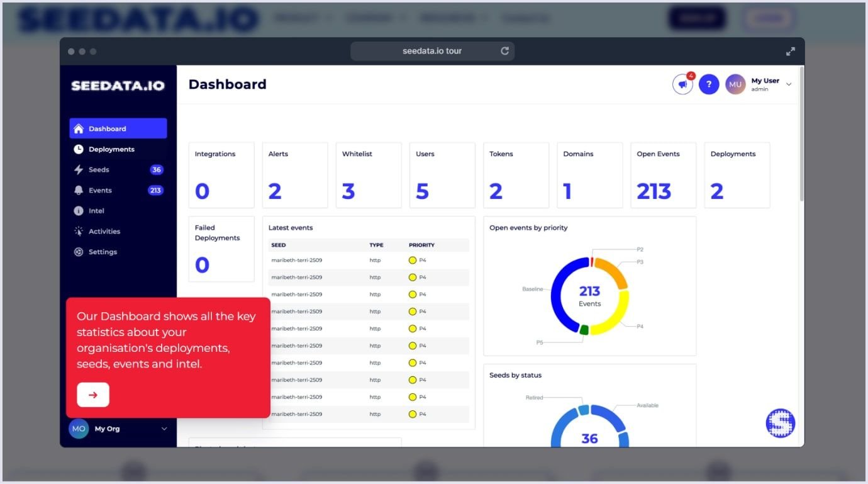Open the Integrations stat card
868x484 pixels.
pos(221,175)
